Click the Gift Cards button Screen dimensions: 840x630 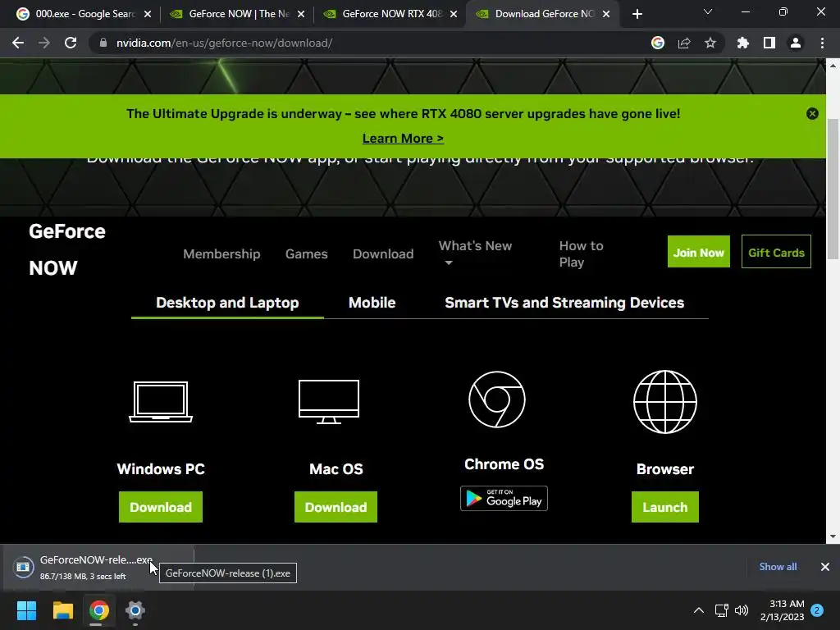[776, 252]
